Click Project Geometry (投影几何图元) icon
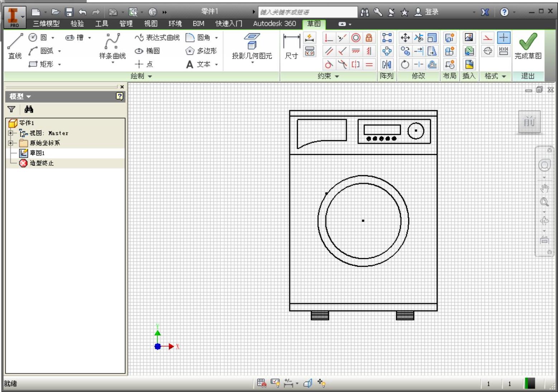The image size is (558, 392). (x=252, y=41)
